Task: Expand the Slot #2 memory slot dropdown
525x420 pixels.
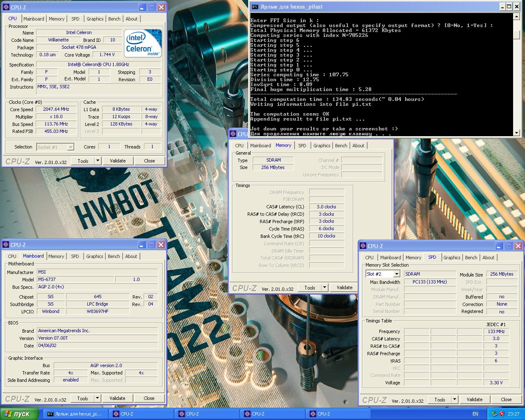Action: point(396,274)
